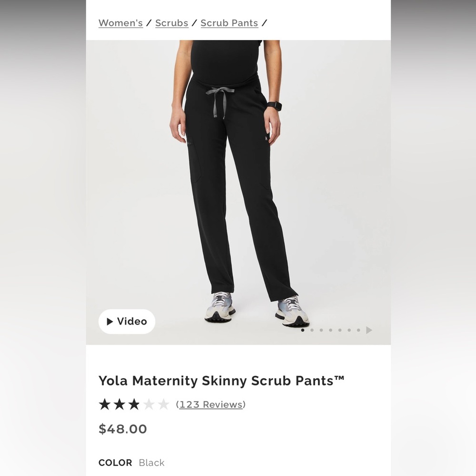Navigate to the Scrubs category

pyautogui.click(x=171, y=23)
